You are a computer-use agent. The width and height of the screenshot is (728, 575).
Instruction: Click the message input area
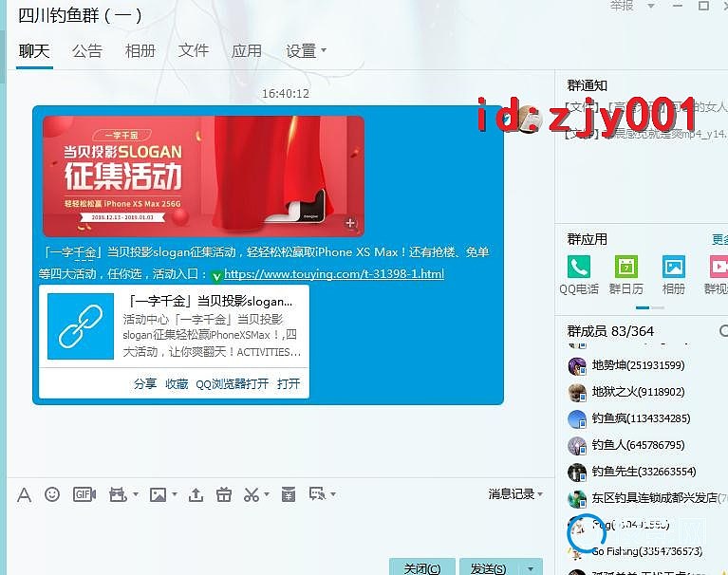click(x=278, y=531)
